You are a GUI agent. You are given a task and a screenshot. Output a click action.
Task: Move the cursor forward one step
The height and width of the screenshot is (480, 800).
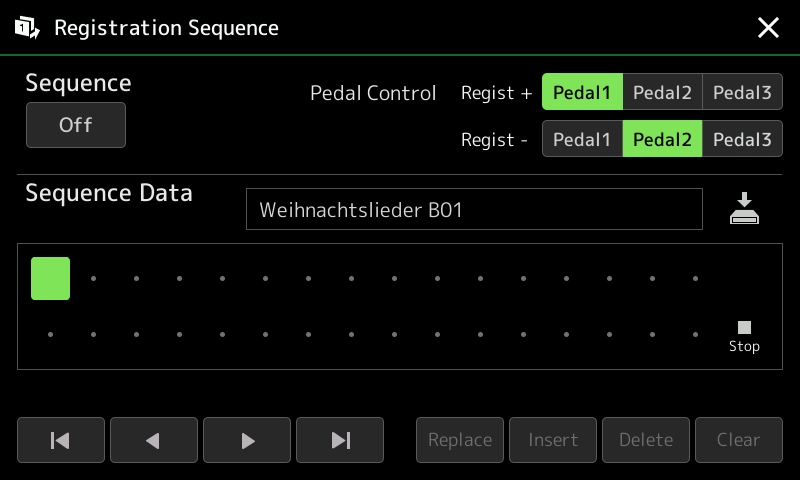(247, 440)
